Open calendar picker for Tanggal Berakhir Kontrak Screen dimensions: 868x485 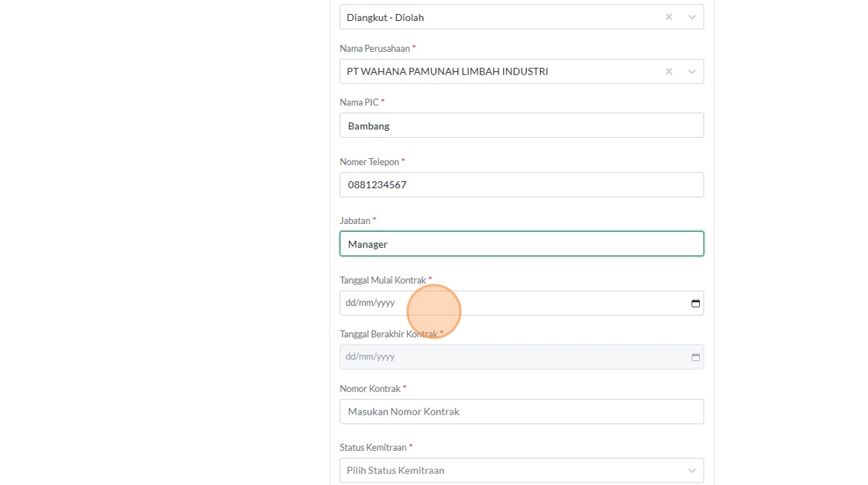pyautogui.click(x=695, y=356)
